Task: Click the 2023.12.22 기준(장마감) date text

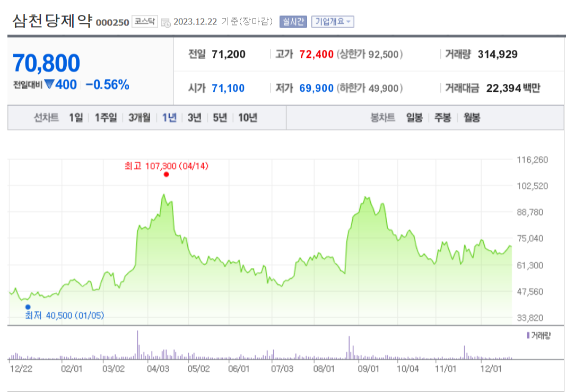Action: pos(223,22)
